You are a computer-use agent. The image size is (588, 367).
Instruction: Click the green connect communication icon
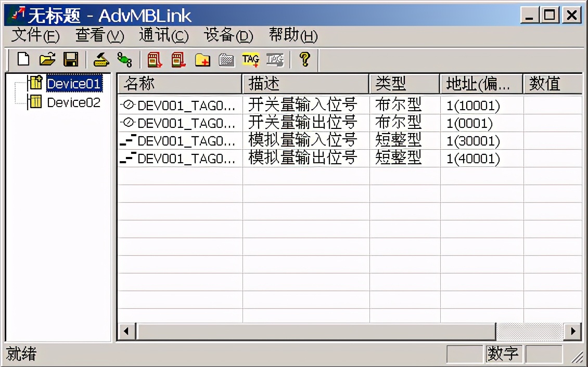click(124, 59)
